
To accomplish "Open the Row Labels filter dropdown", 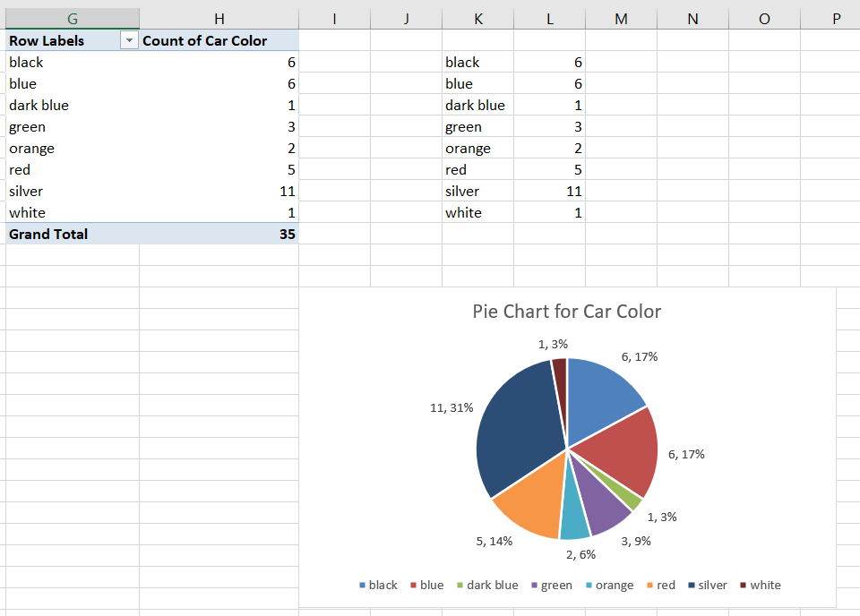I will [x=129, y=41].
